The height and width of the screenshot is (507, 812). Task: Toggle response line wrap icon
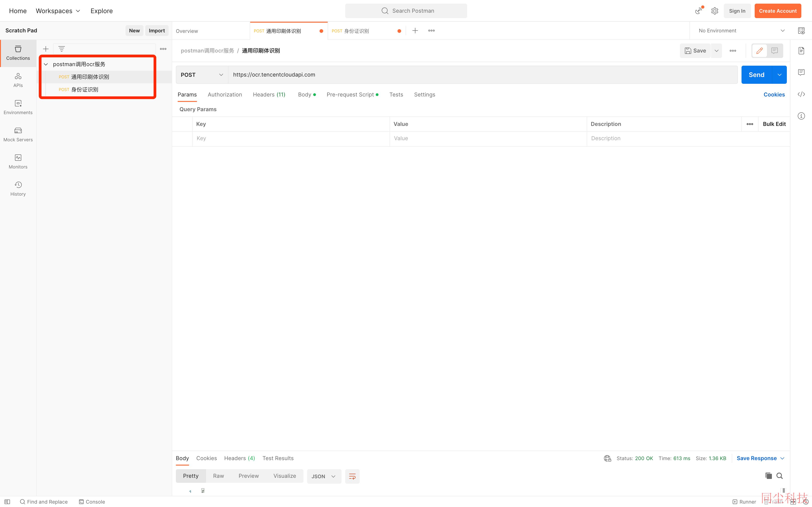tap(352, 476)
